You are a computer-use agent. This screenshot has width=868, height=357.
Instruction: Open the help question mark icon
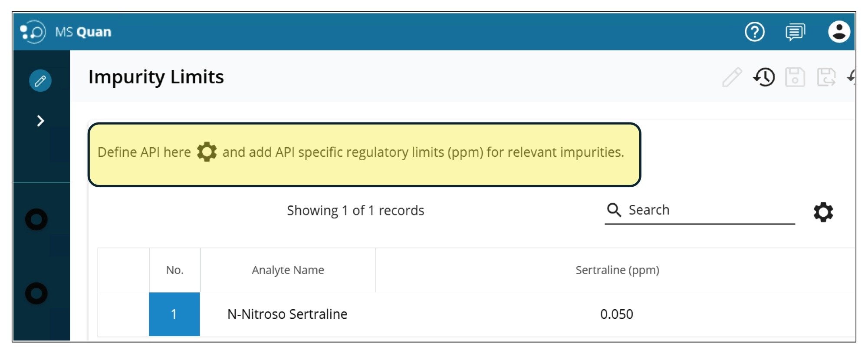click(x=755, y=32)
